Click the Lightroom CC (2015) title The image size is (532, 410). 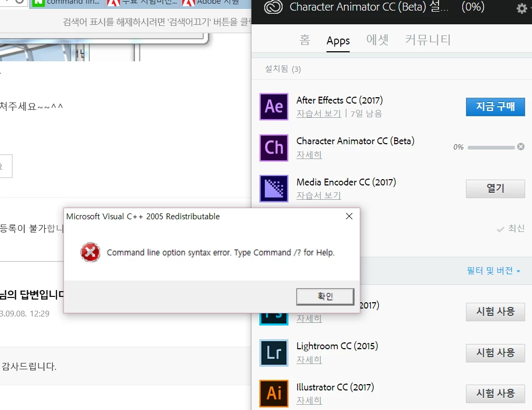[337, 346]
